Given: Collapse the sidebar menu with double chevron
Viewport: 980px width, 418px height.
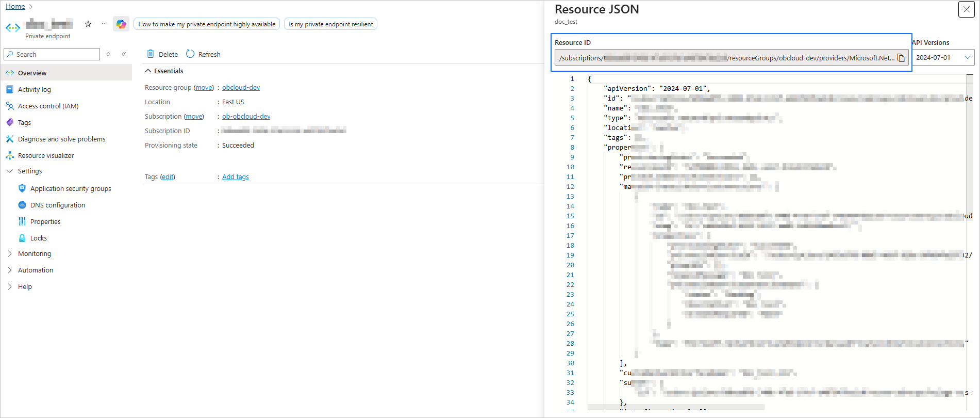Looking at the screenshot, I should tap(124, 54).
